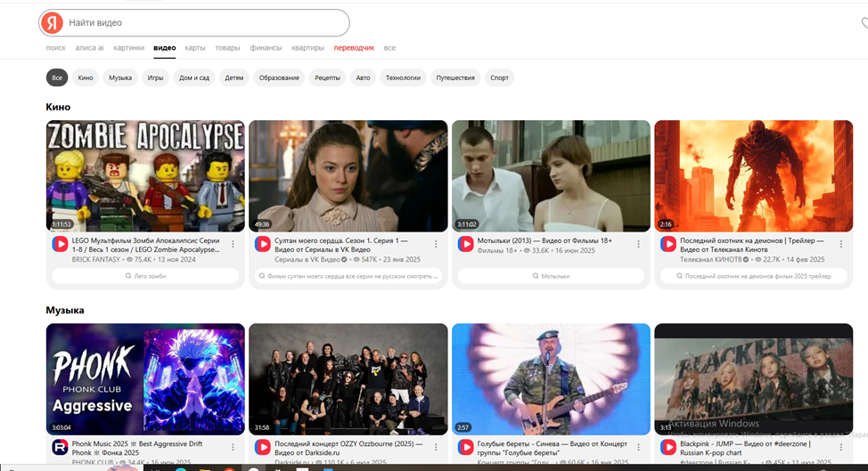
Task: Open the three-dot menu for Blackpink JUMP video
Action: tap(841, 447)
